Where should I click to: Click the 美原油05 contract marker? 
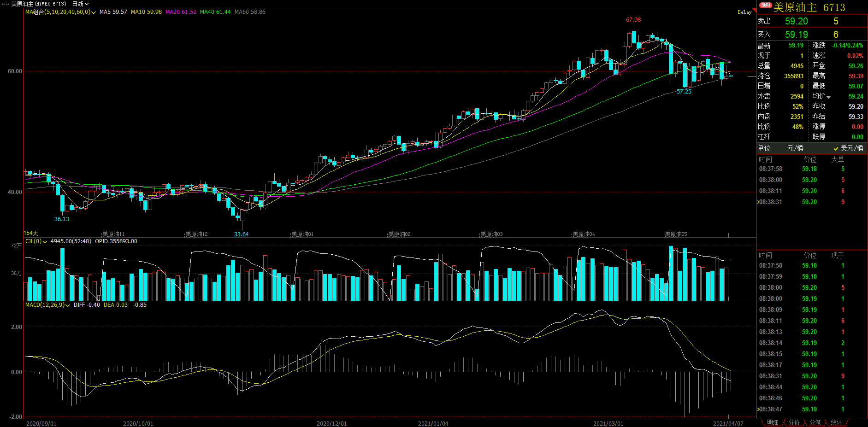[676, 234]
